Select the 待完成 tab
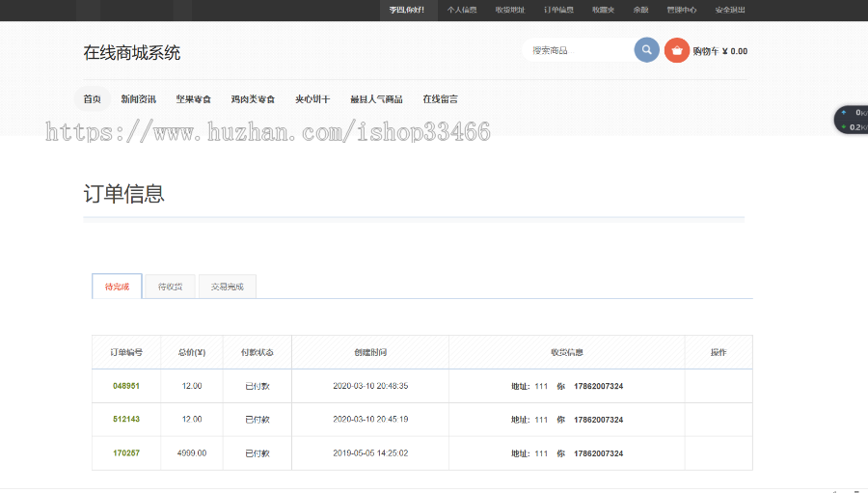This screenshot has width=868, height=493. (117, 287)
